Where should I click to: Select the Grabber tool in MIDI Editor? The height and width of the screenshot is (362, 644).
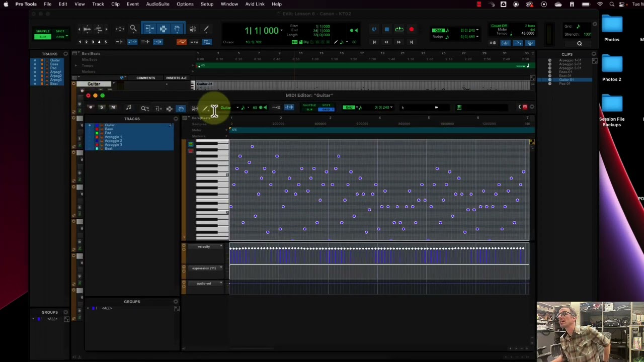(181, 108)
